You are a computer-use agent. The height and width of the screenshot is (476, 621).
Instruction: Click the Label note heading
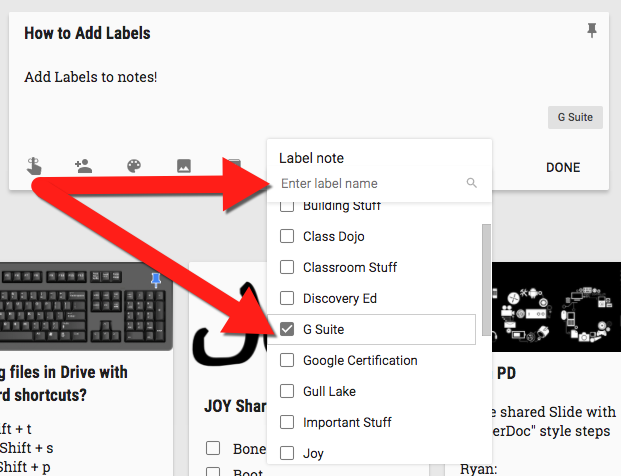click(x=311, y=158)
